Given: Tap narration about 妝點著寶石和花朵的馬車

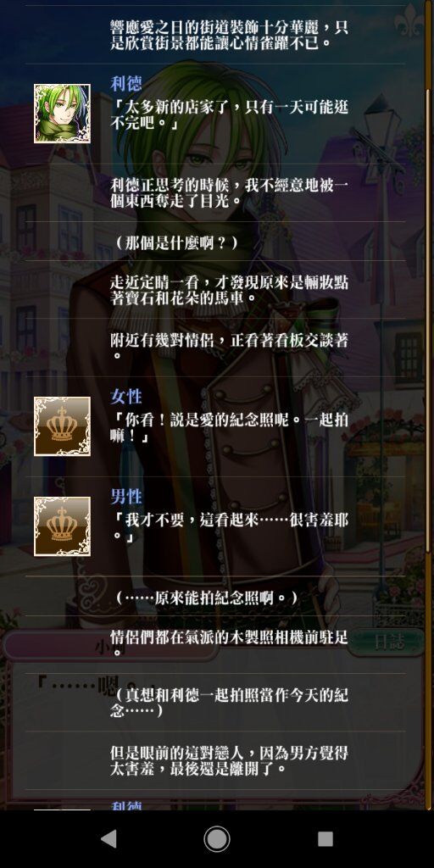Looking at the screenshot, I should [229, 290].
